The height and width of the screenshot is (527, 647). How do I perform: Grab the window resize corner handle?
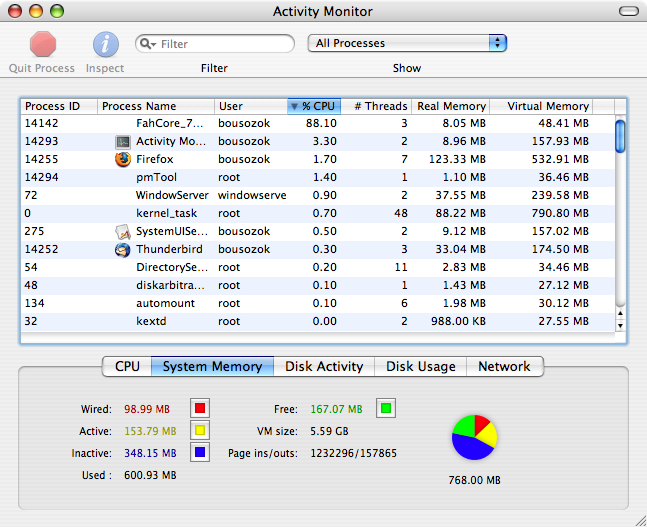click(x=640, y=521)
